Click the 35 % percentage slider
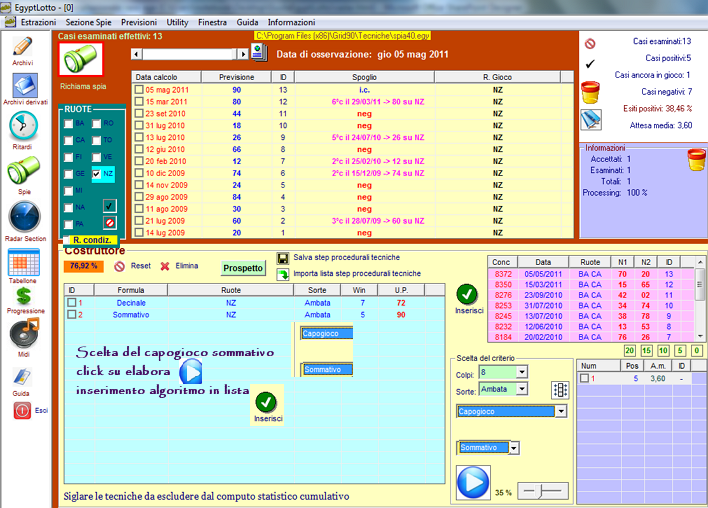 (542, 491)
